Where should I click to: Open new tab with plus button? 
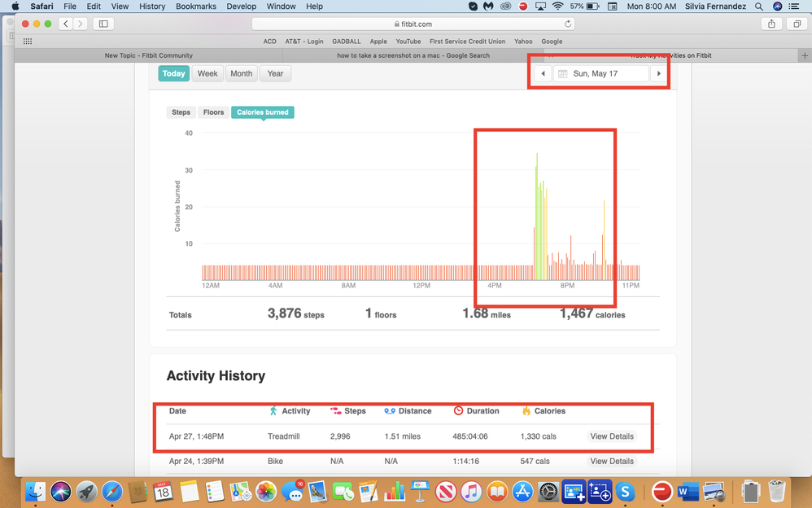click(804, 55)
